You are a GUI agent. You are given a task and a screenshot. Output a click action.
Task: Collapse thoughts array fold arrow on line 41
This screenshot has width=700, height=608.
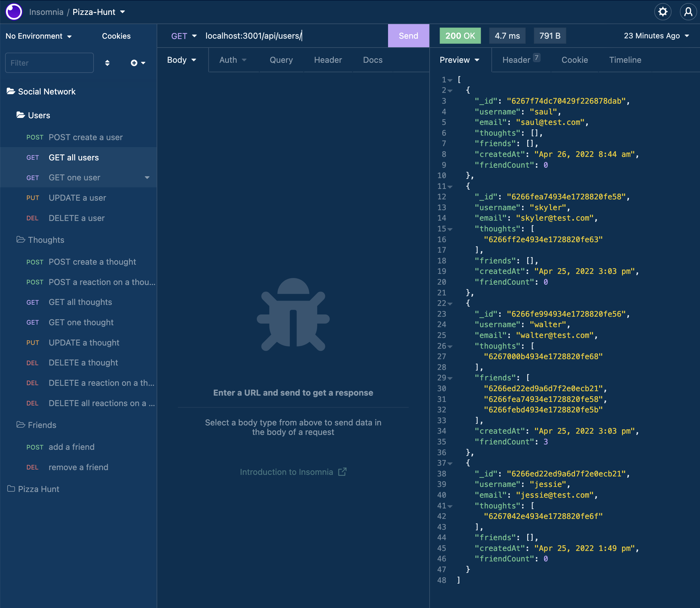(x=450, y=506)
